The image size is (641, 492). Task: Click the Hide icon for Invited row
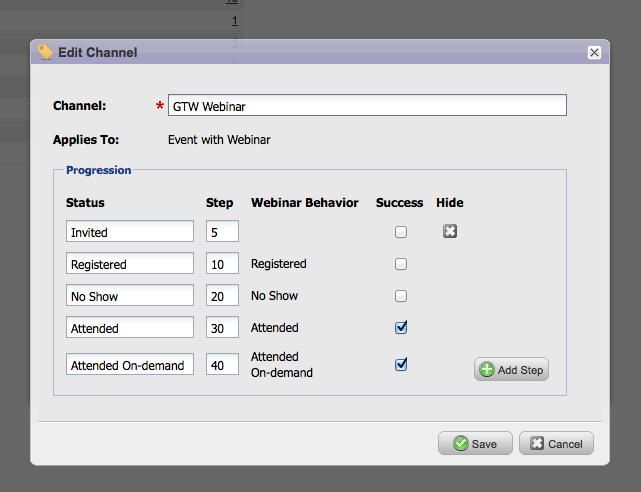pos(450,231)
